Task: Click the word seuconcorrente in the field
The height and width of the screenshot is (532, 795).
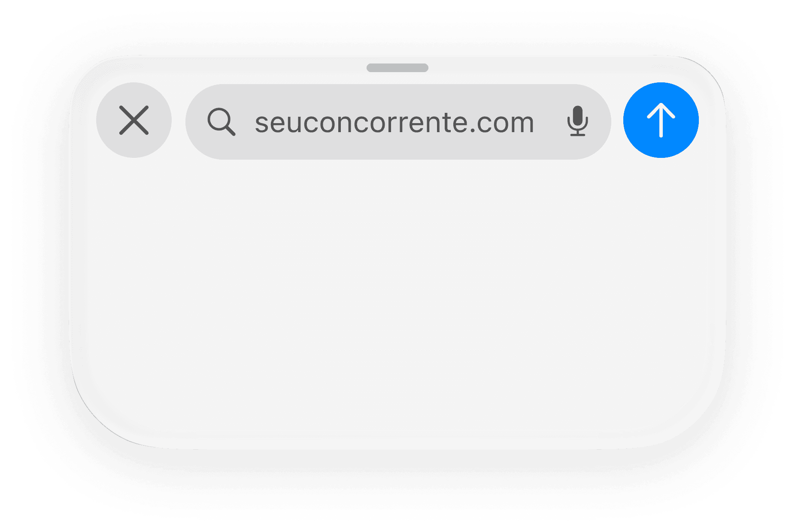Action: point(361,123)
